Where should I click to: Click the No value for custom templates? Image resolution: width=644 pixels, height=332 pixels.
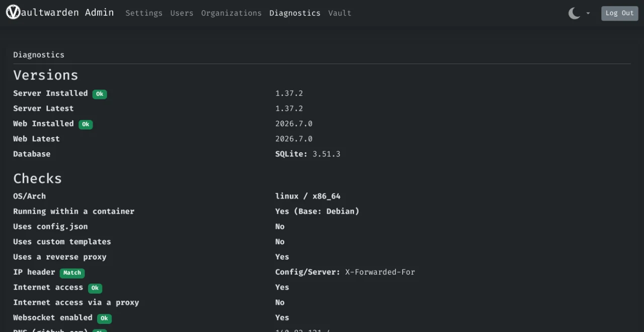pyautogui.click(x=280, y=241)
